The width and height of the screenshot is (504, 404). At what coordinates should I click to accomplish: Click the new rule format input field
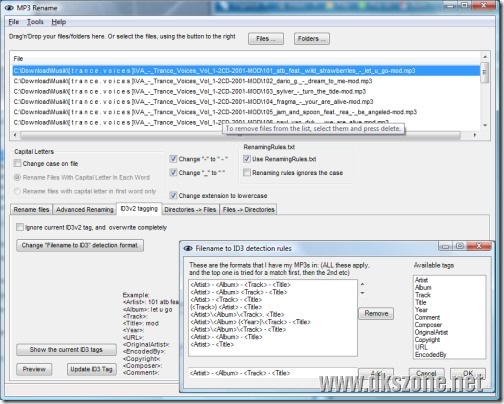(272, 373)
